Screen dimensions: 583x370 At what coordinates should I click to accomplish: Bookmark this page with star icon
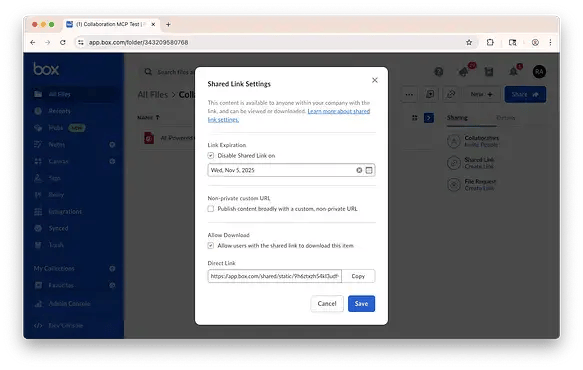[469, 42]
